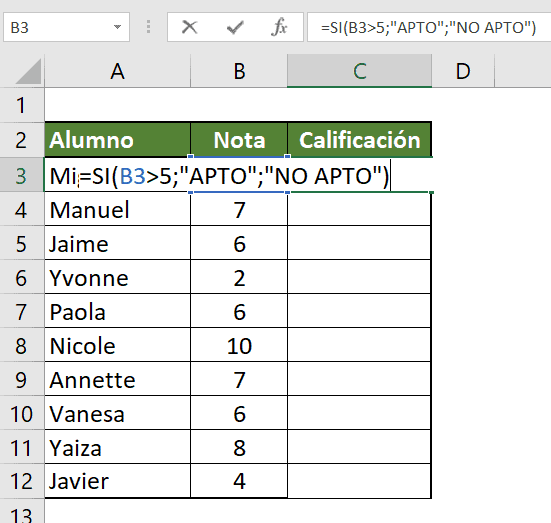Select row 11 header

point(22,447)
